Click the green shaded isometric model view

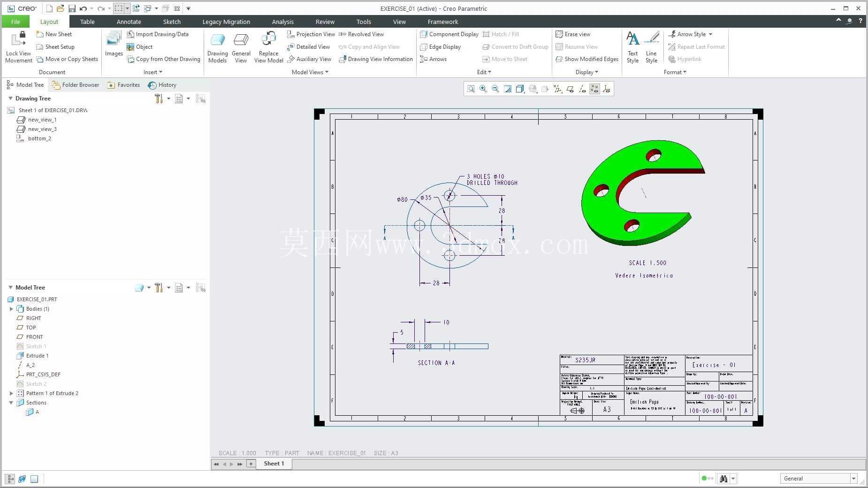coord(643,192)
